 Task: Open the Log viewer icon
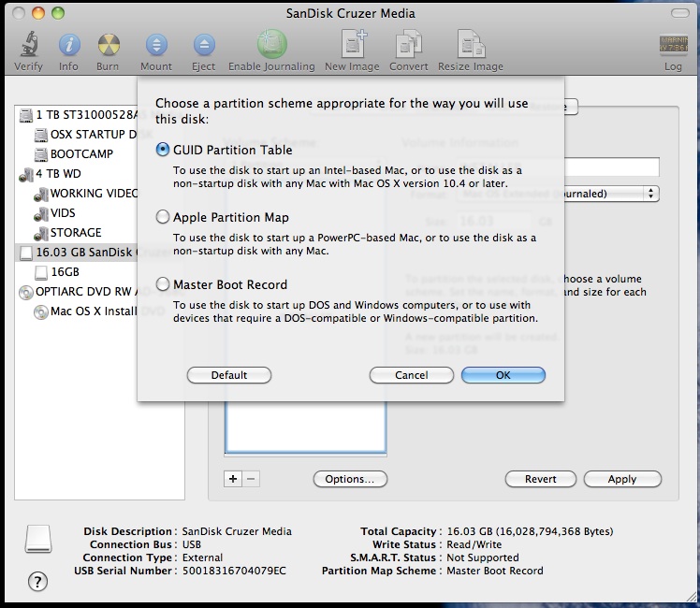(673, 45)
